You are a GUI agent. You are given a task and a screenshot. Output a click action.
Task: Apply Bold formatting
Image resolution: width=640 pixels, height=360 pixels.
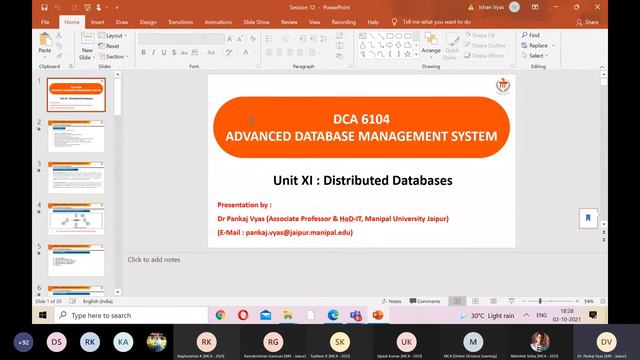click(x=143, y=52)
